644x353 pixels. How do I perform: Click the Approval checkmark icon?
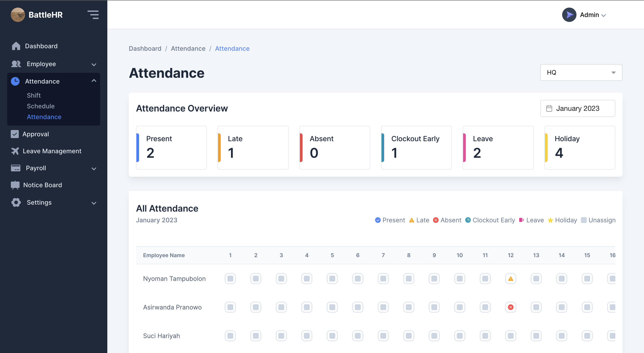click(x=15, y=134)
